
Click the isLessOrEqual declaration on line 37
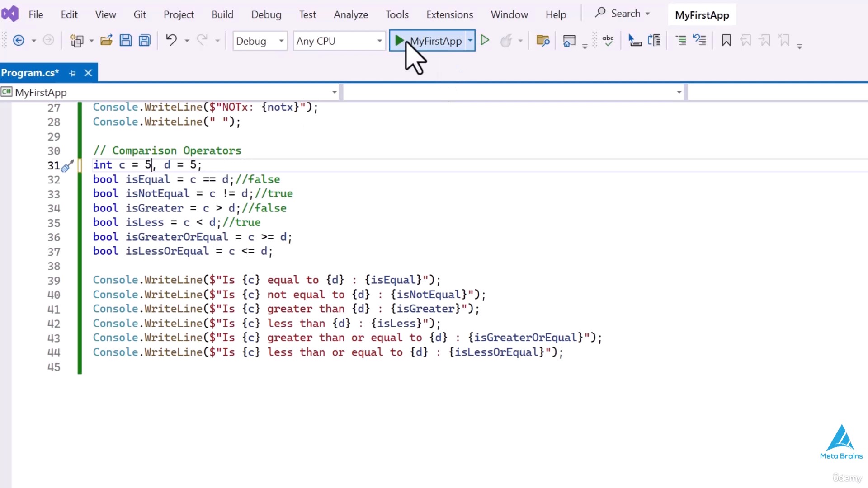pos(183,251)
